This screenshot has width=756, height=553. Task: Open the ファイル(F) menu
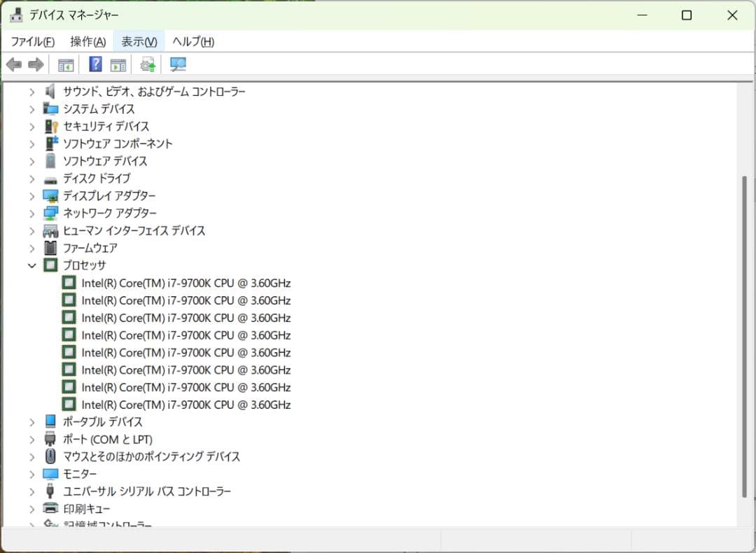31,41
